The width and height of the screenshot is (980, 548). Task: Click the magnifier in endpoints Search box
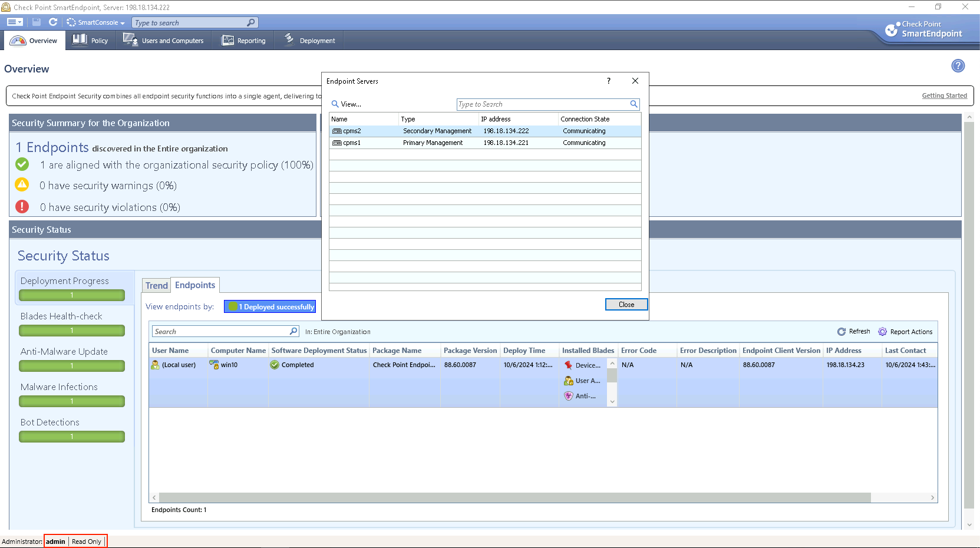[x=293, y=331]
